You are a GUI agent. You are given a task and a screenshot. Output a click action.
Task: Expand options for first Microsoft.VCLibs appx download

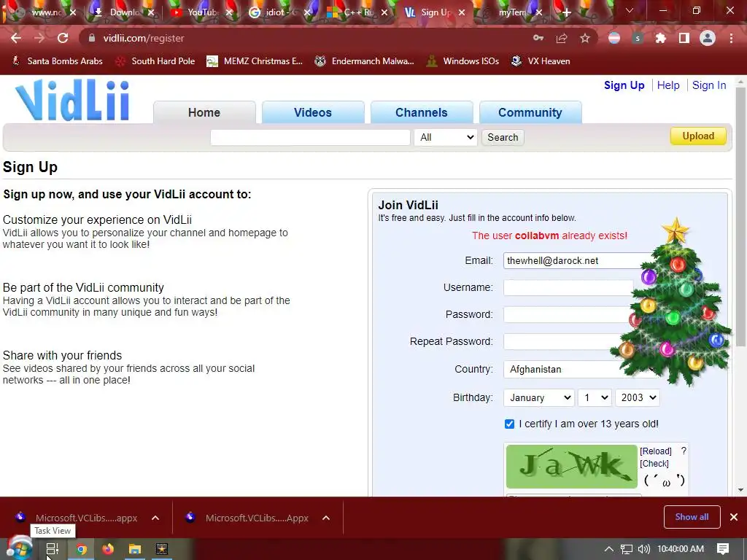pos(155,518)
